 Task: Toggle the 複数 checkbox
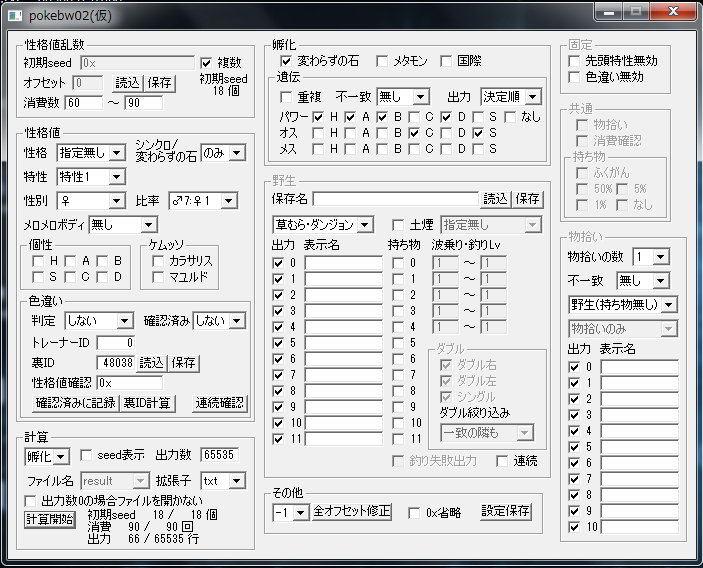point(206,63)
